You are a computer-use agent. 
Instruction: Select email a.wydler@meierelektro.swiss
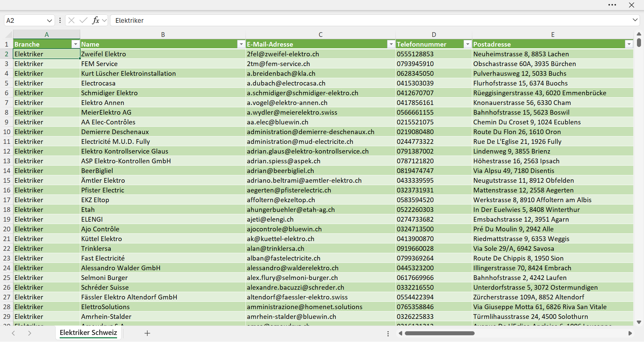[321, 112]
